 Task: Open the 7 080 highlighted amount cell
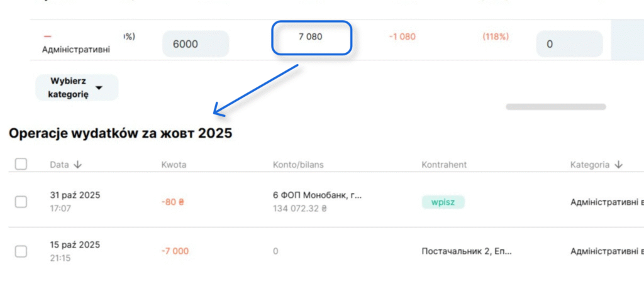pyautogui.click(x=311, y=37)
